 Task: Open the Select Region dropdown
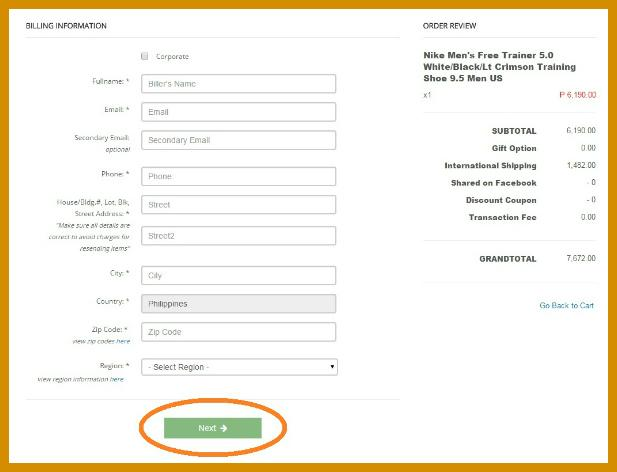pos(239,367)
